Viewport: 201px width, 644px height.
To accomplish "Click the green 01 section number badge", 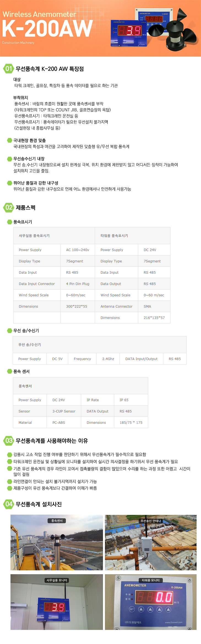I will coord(9,69).
